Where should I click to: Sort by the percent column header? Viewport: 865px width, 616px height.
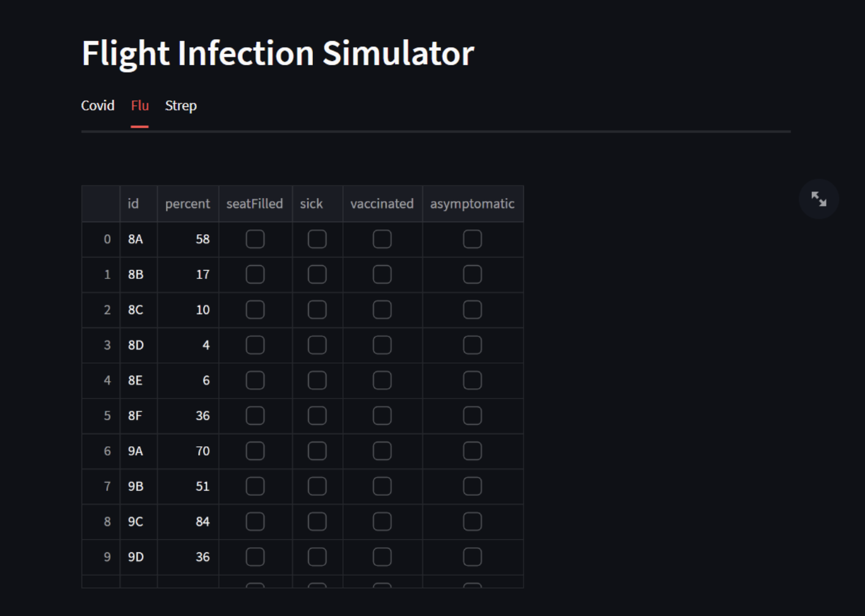(187, 204)
